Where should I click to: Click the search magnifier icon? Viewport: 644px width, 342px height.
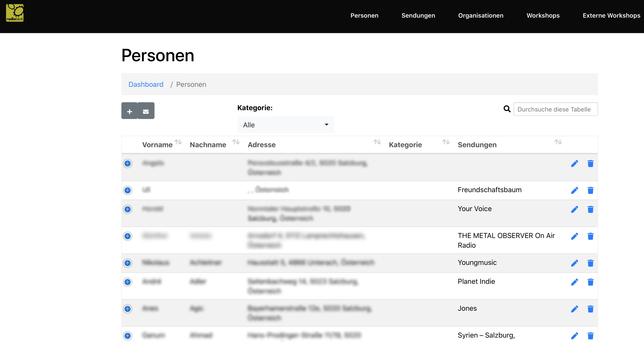(507, 109)
